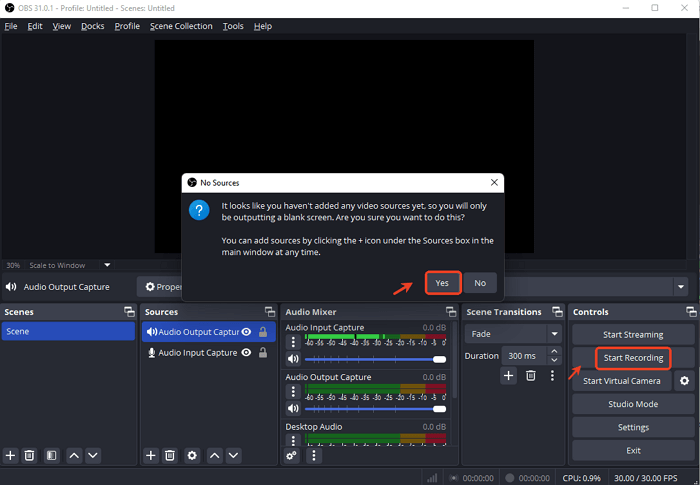The width and height of the screenshot is (700, 485).
Task: Expand the source toolbar dropdown arrow
Action: [681, 287]
